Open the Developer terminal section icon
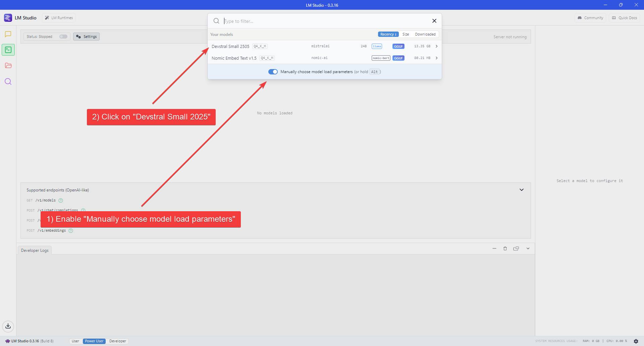The height and width of the screenshot is (346, 644). point(8,50)
